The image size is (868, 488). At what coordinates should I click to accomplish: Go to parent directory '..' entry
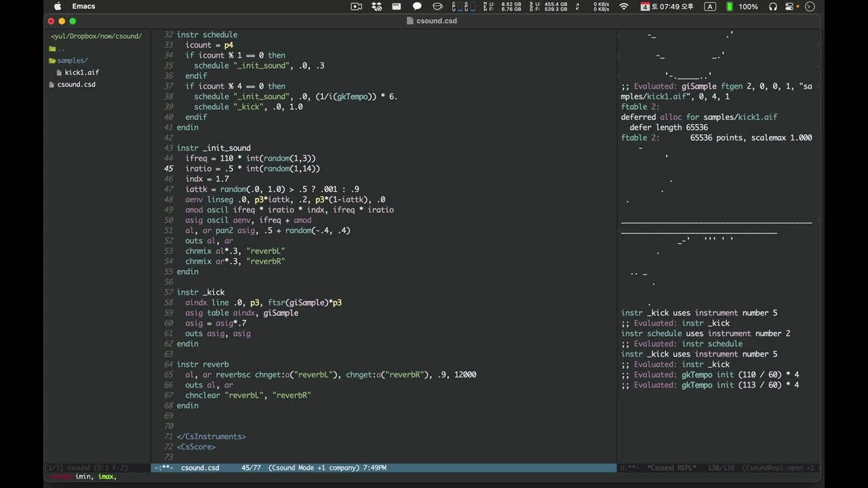(x=61, y=49)
